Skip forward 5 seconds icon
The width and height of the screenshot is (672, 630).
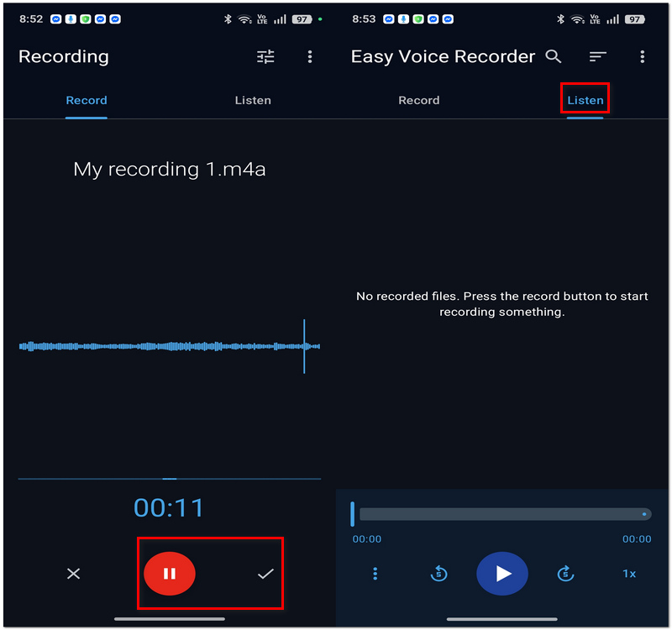565,574
